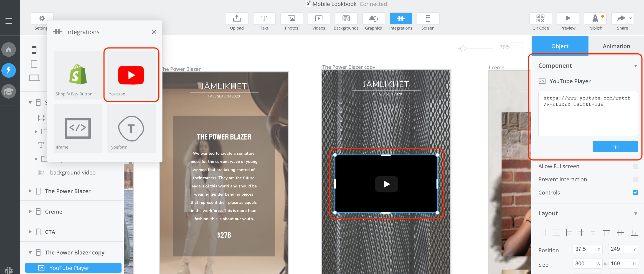644x274 pixels.
Task: Expand the Creme screen layers
Action: point(30,211)
